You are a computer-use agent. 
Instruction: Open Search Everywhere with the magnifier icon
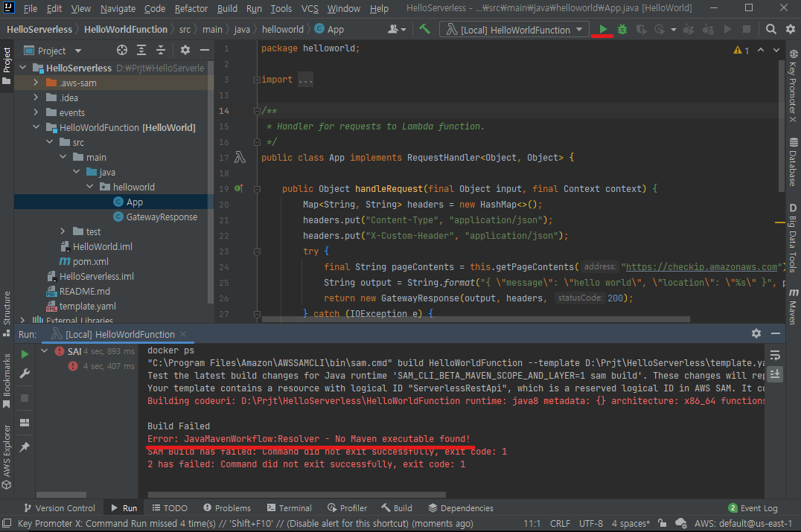tap(771, 29)
